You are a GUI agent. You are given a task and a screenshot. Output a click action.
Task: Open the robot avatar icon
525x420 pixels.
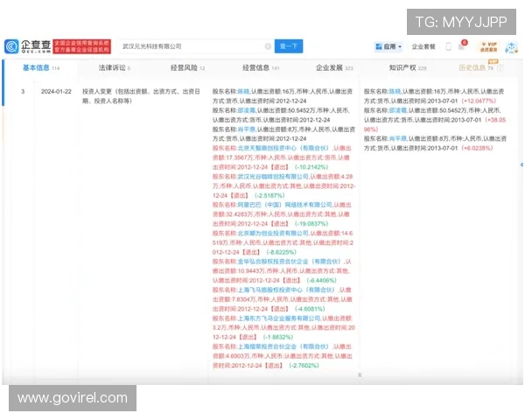coord(511,47)
